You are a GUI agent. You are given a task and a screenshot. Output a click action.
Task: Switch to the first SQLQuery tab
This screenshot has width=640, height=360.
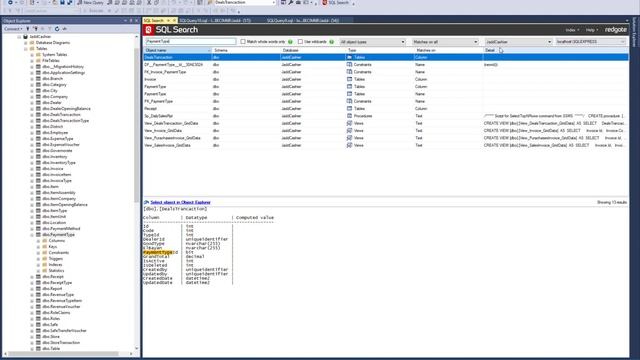coord(215,20)
